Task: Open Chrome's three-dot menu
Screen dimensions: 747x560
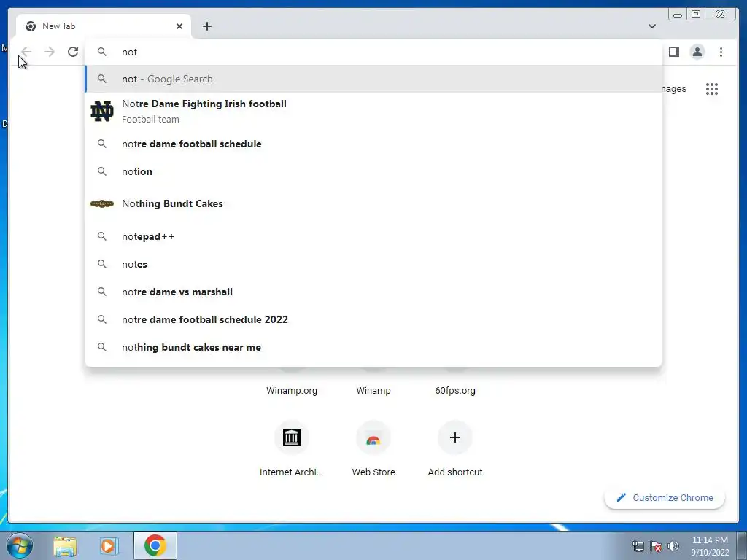Action: 721,52
